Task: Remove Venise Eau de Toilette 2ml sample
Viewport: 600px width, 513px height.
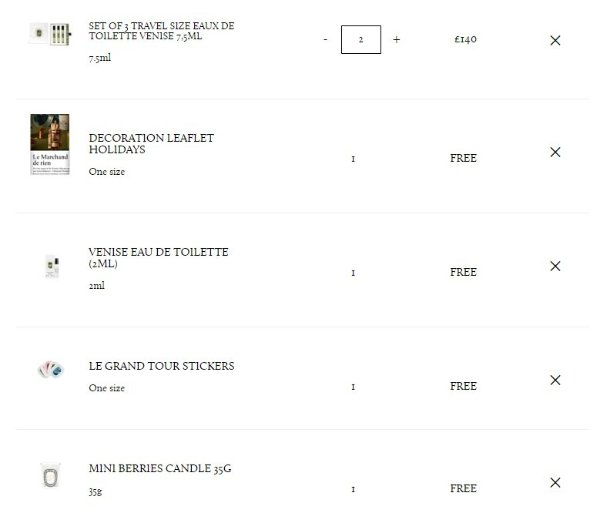Action: [555, 266]
